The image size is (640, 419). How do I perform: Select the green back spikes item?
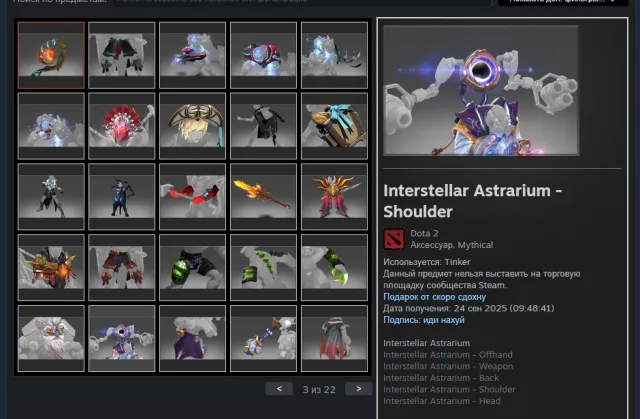[x=263, y=267]
